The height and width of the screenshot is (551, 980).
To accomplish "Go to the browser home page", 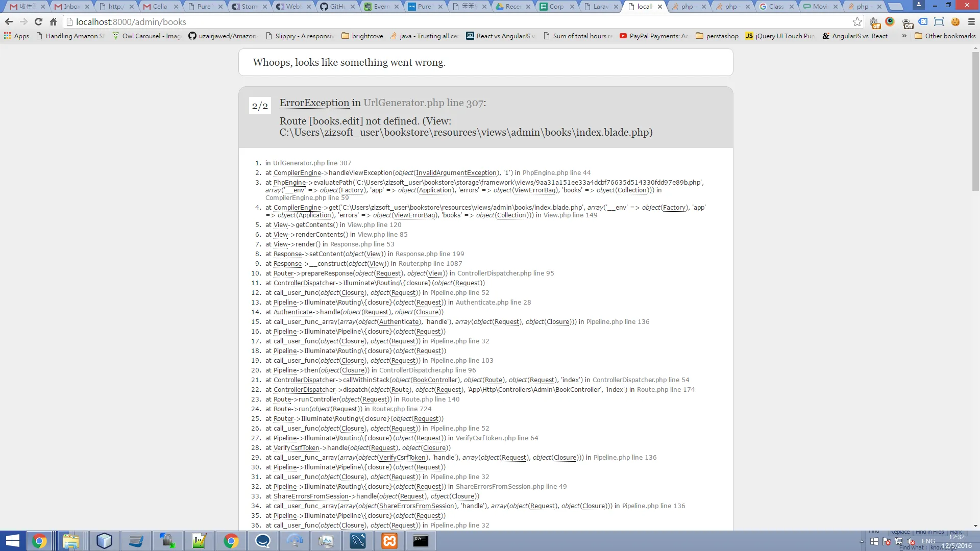I will pyautogui.click(x=53, y=22).
